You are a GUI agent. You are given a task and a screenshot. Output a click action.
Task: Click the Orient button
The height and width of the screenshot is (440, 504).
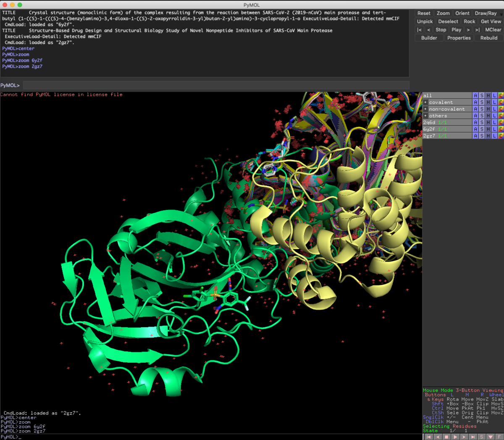point(462,13)
